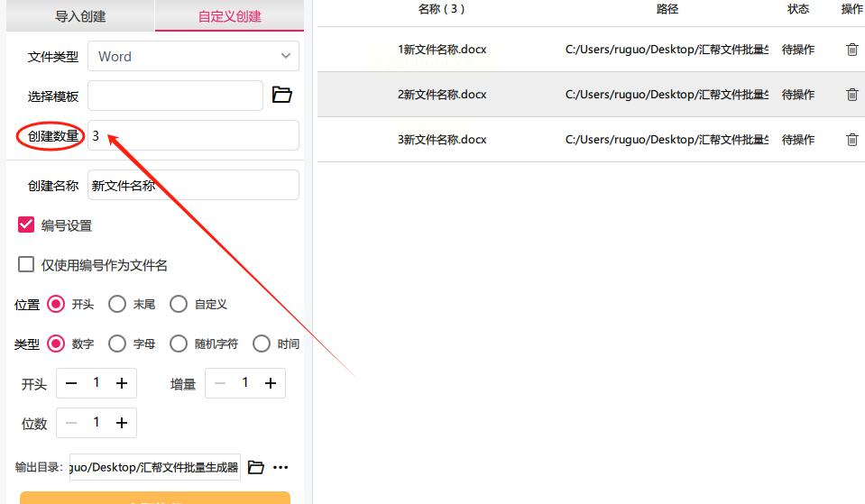Select 字母 type radio button

coord(117,344)
